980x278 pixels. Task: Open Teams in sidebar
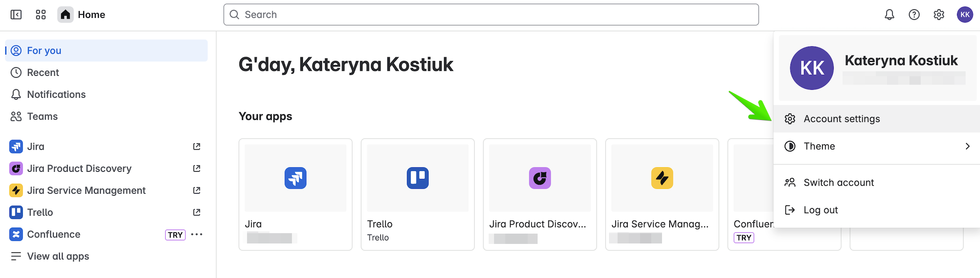[x=106, y=117]
